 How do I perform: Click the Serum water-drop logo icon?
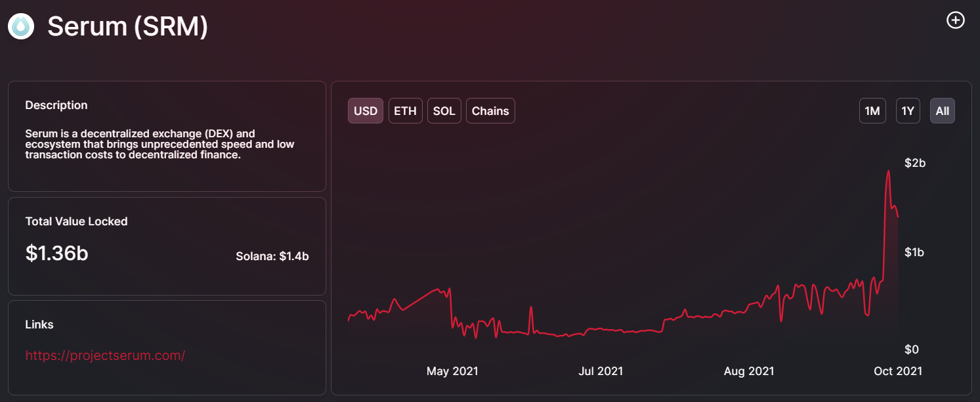[21, 26]
